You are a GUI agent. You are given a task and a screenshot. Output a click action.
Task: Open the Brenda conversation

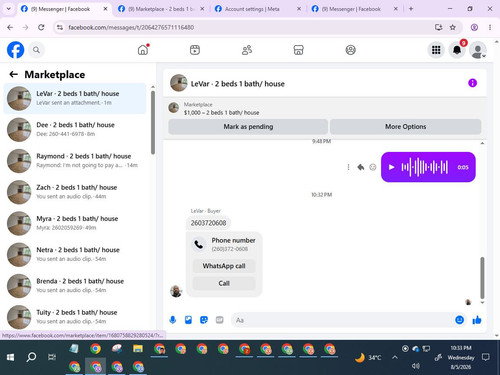tap(75, 286)
